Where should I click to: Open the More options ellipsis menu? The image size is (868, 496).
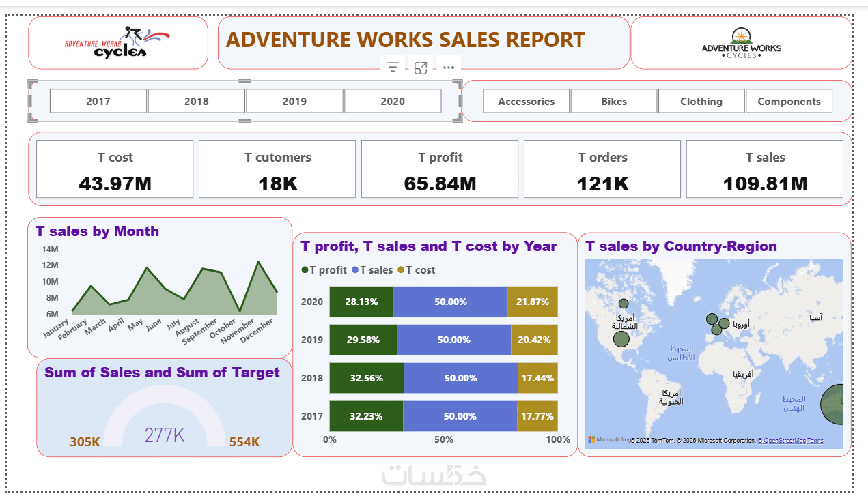coord(449,68)
